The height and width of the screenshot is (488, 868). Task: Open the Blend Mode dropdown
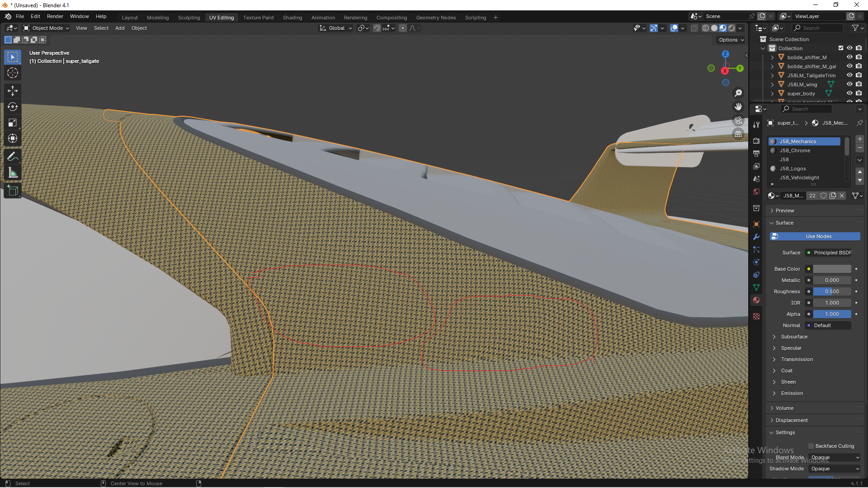click(835, 457)
